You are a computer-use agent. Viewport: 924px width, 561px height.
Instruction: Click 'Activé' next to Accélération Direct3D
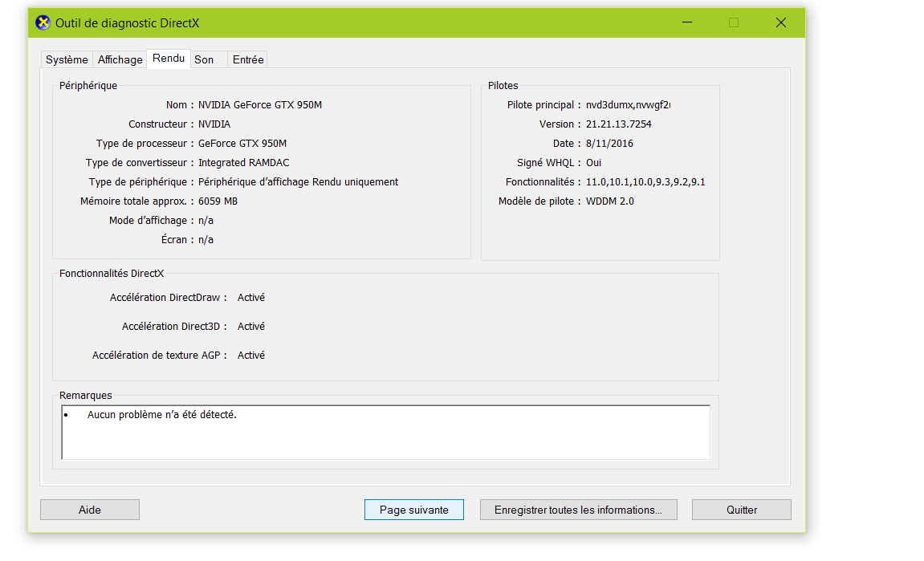pos(251,327)
